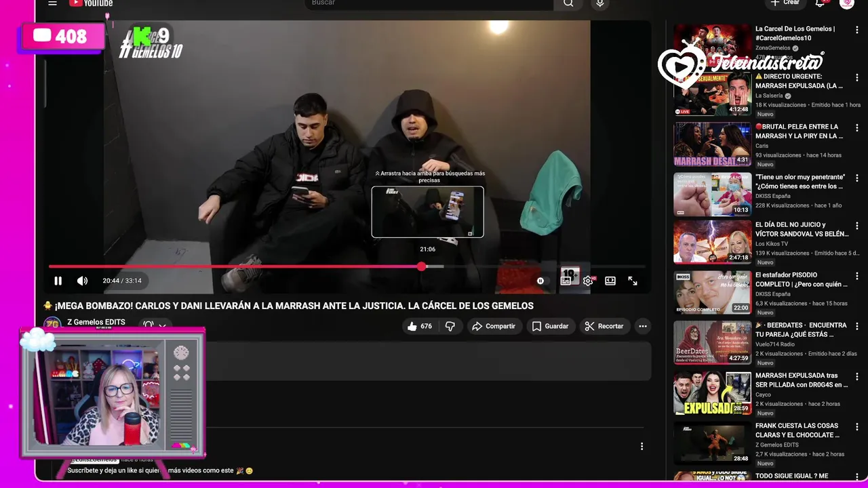Open the YouTube guide hamburger menu

tap(52, 3)
